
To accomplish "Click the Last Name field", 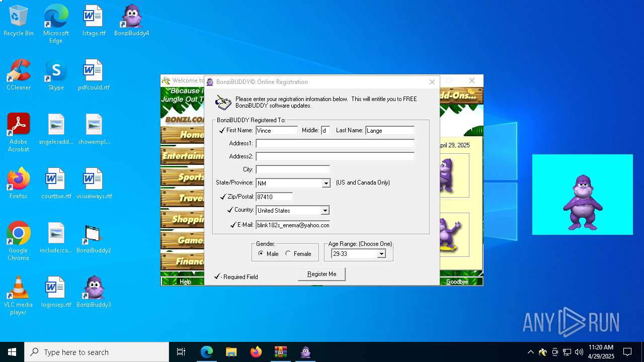I will point(390,130).
